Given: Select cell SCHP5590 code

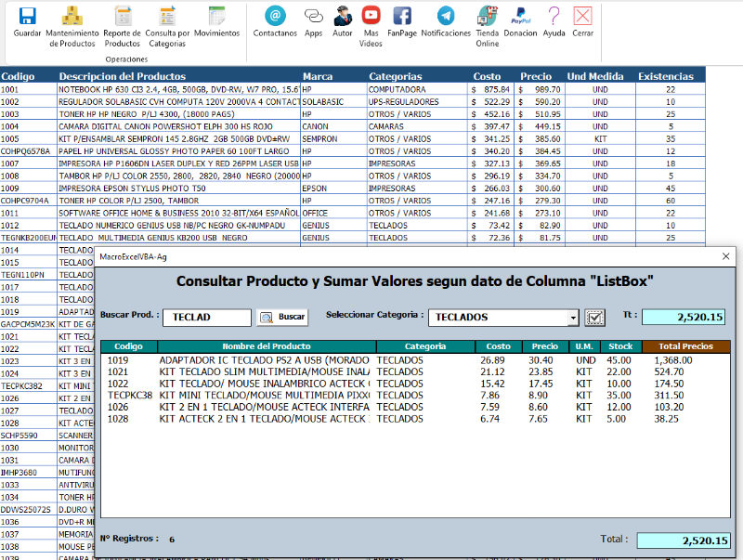Looking at the screenshot, I should click(29, 436).
